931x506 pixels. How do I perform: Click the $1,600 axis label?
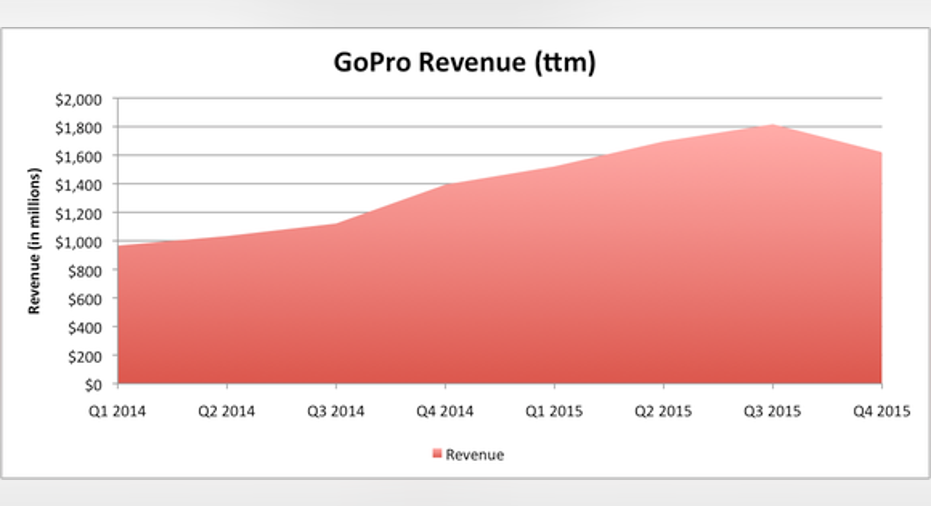78,157
